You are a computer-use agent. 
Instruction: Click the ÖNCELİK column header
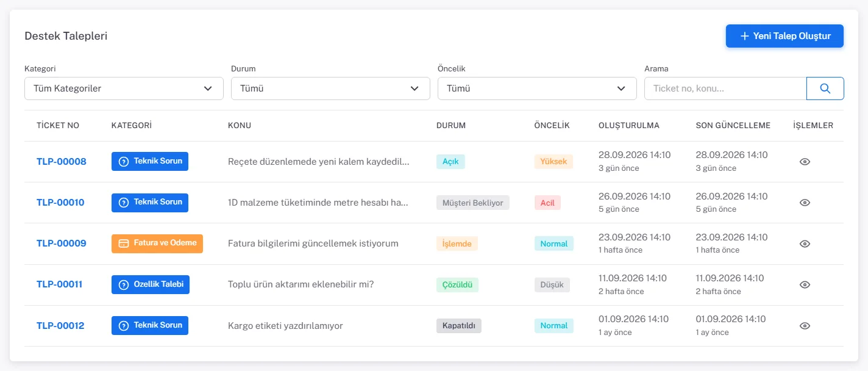(x=552, y=126)
